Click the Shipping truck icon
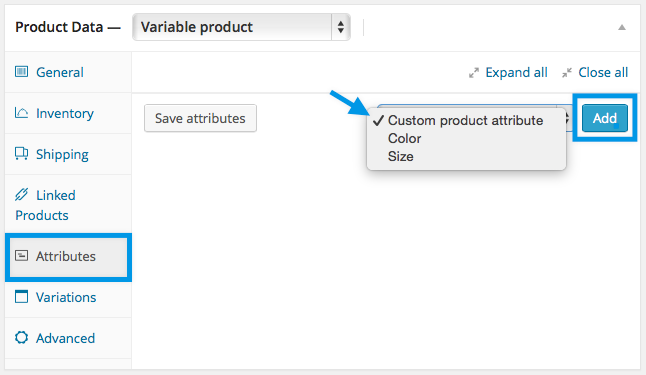This screenshot has width=646, height=375. pos(21,153)
